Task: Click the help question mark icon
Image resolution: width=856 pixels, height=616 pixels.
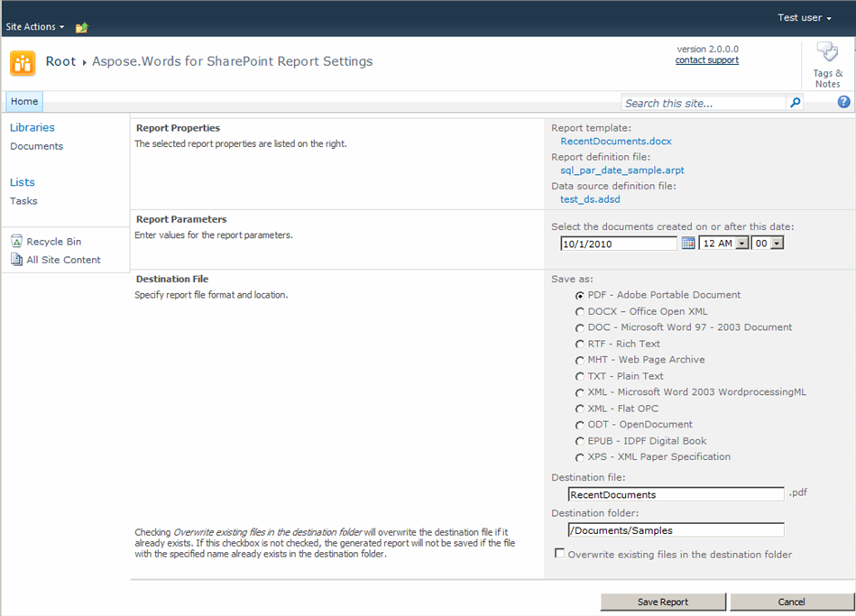Action: (843, 103)
